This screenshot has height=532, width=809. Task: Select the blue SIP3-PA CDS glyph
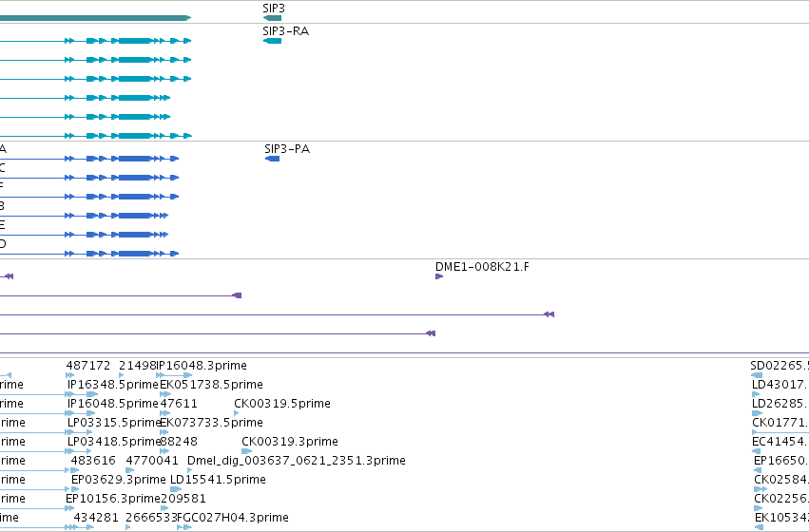[x=273, y=159]
